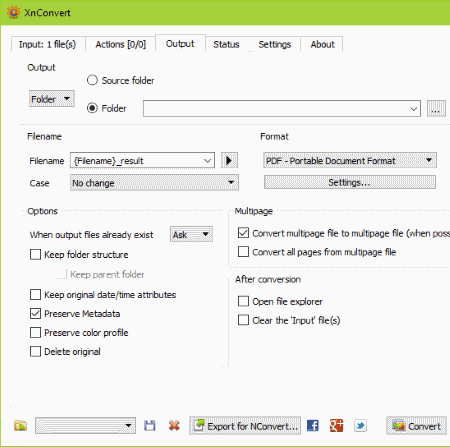Open the Google Plus share icon
450x447 pixels.
336,426
